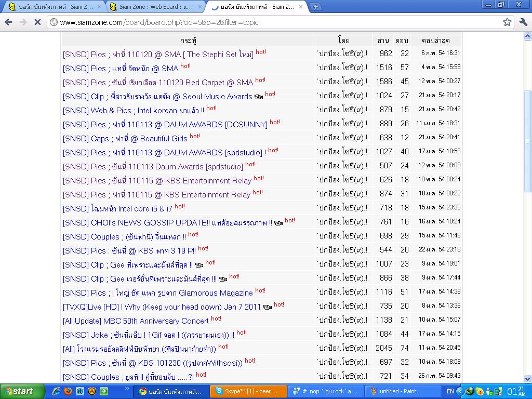
Task: Click the EN language indicator
Action: 450,391
